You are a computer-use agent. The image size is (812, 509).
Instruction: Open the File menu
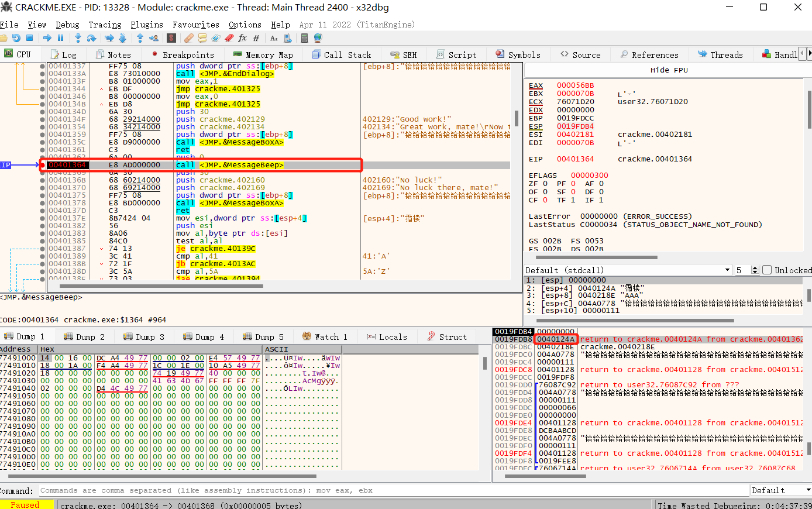point(9,25)
